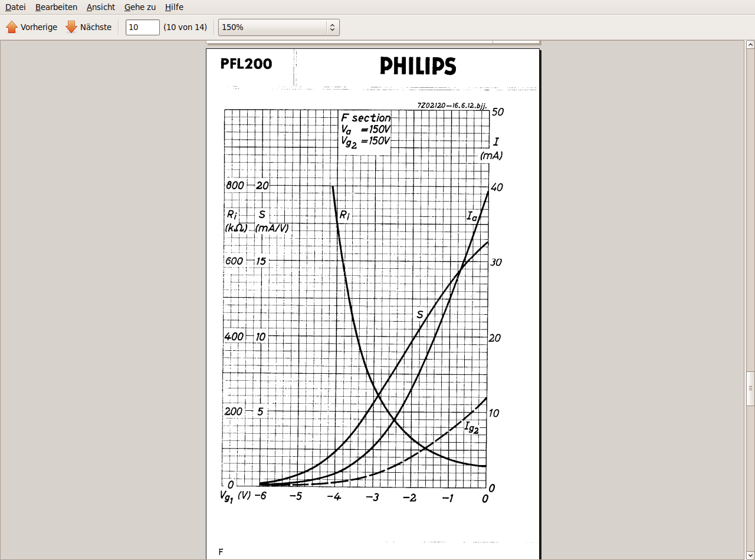Click the zoom combo box arrow
This screenshot has height=560, width=755.
click(x=332, y=27)
